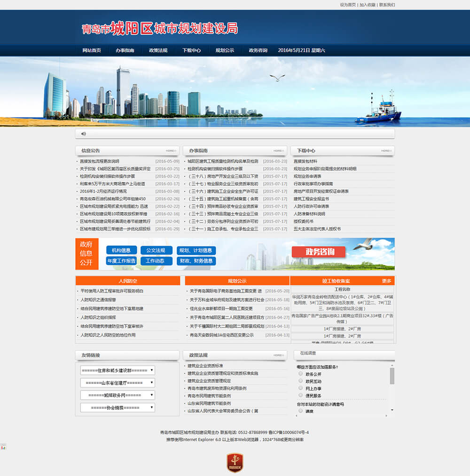Open MORE in the 办事指南 section header
The image size is (470, 476).
tap(278, 151)
